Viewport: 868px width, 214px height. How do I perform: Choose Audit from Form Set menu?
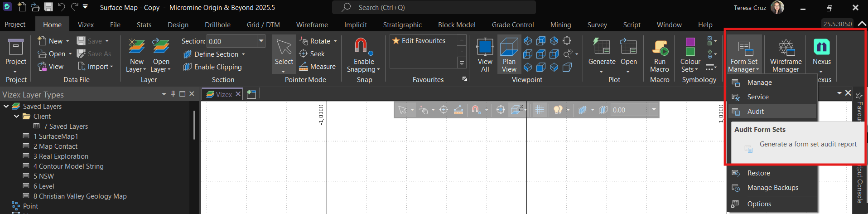point(755,112)
